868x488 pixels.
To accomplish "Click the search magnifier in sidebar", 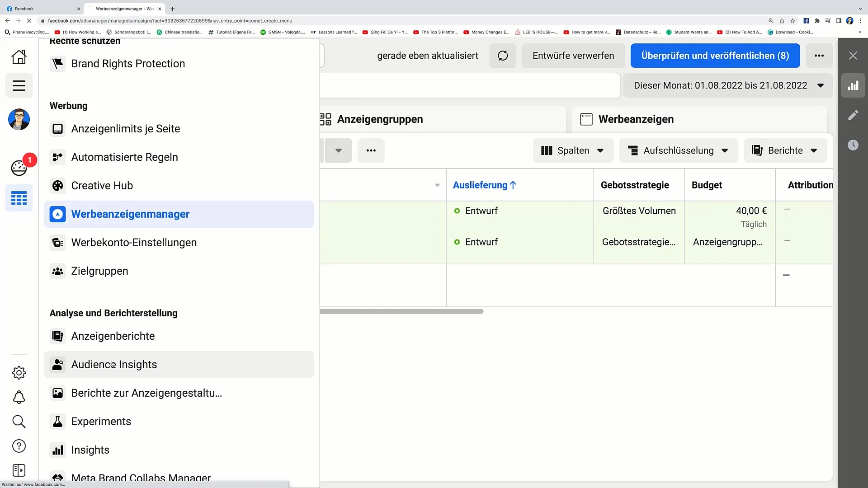I will [x=19, y=422].
